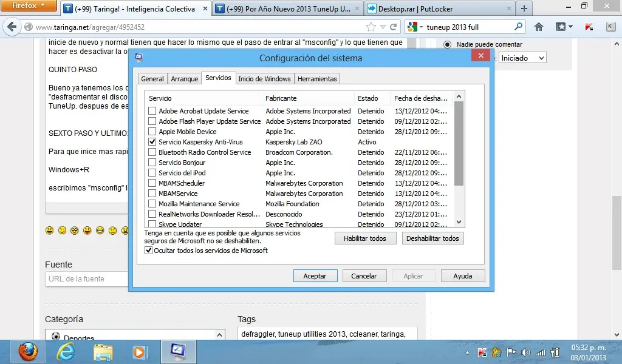
Task: Open the network signal tray icon
Action: pyautogui.click(x=540, y=352)
